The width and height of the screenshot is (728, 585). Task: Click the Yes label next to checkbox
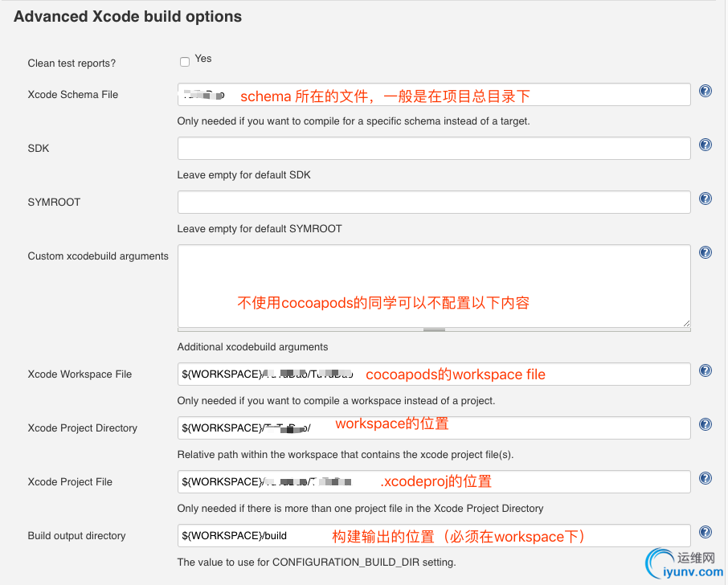[203, 59]
